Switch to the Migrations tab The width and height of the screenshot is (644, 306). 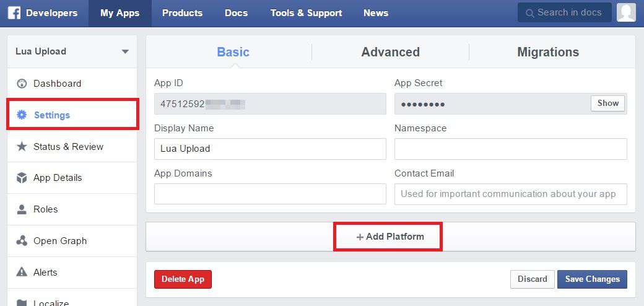point(548,52)
